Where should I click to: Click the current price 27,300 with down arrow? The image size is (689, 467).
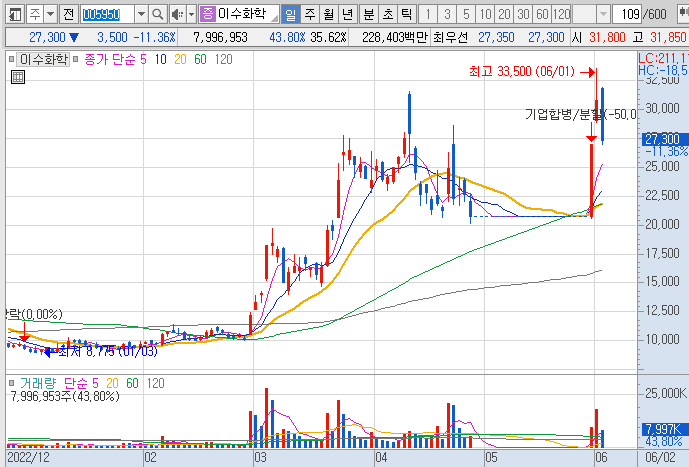54,37
